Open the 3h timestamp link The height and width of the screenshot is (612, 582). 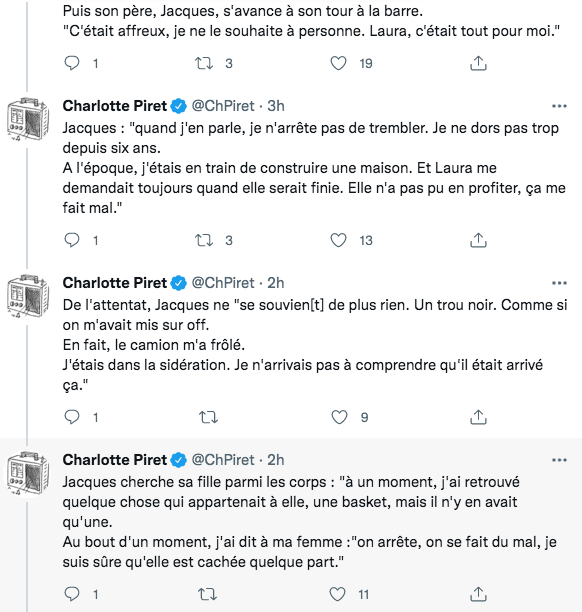click(276, 106)
